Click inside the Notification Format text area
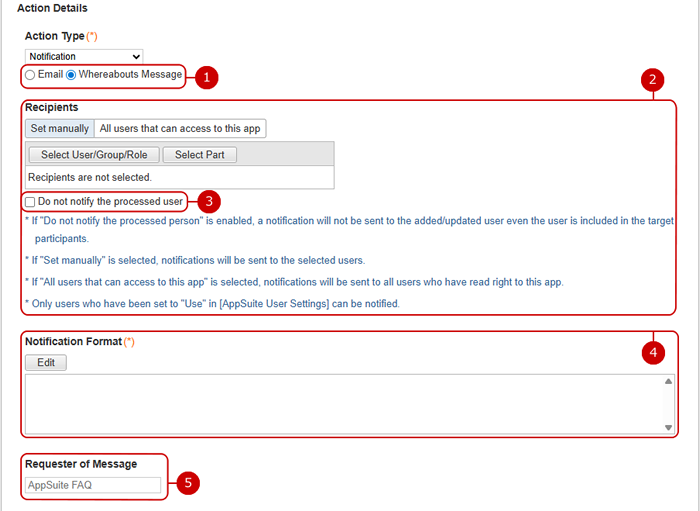 click(x=340, y=404)
